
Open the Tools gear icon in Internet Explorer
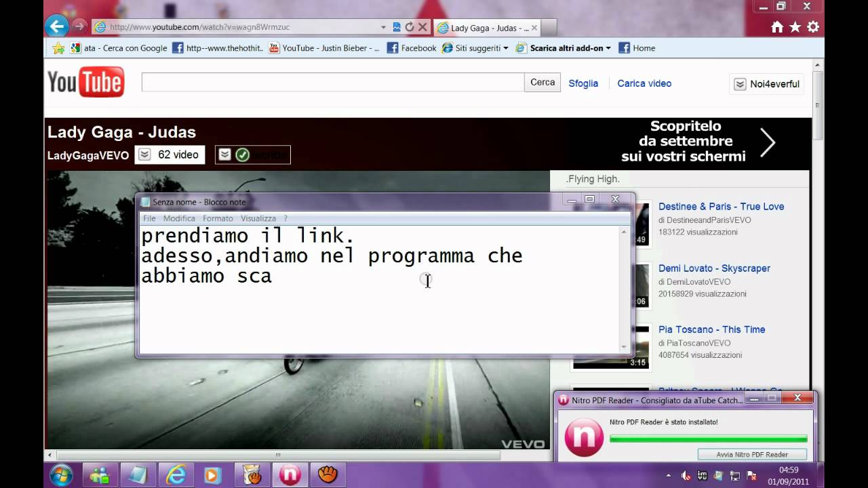click(813, 27)
